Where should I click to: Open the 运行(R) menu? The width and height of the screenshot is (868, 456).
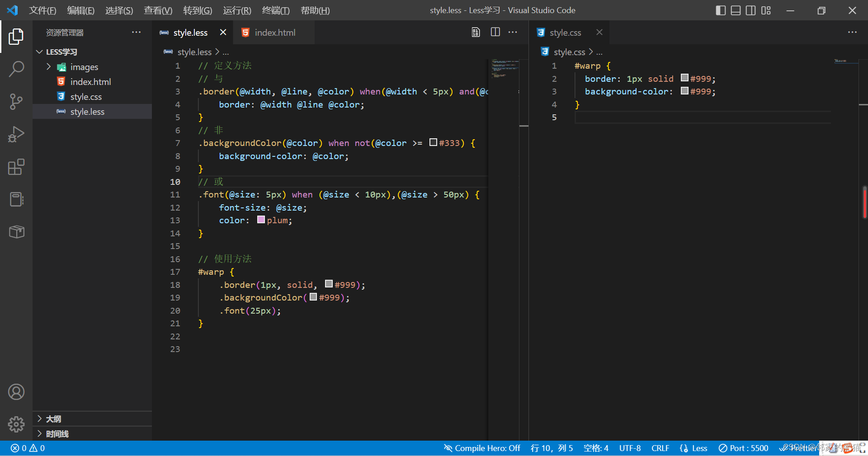237,10
